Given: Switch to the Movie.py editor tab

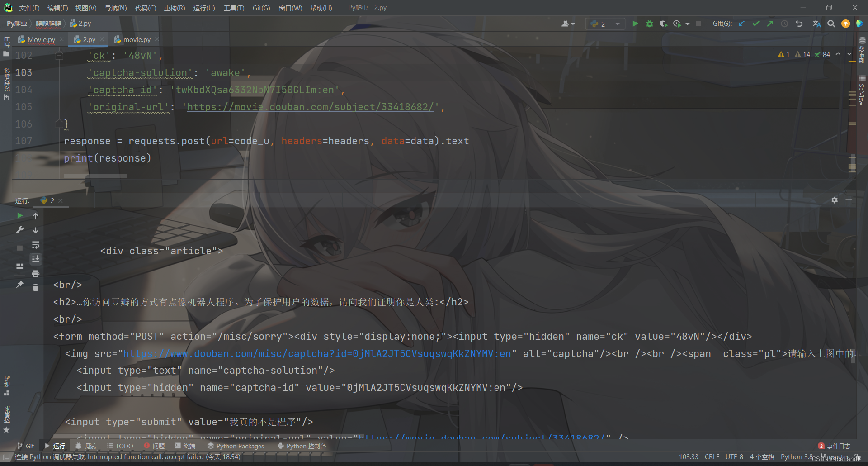Looking at the screenshot, I should tap(42, 39).
